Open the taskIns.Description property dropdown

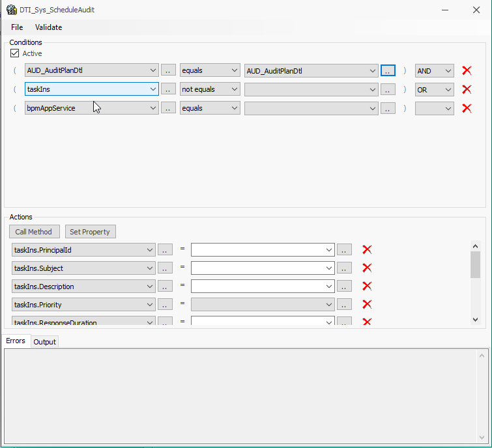coord(83,287)
